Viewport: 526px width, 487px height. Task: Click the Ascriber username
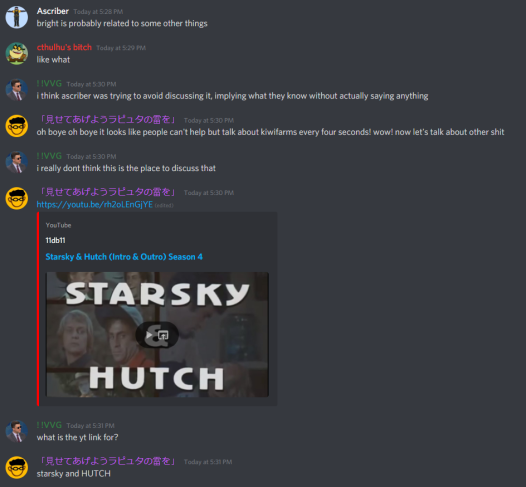[x=53, y=11]
